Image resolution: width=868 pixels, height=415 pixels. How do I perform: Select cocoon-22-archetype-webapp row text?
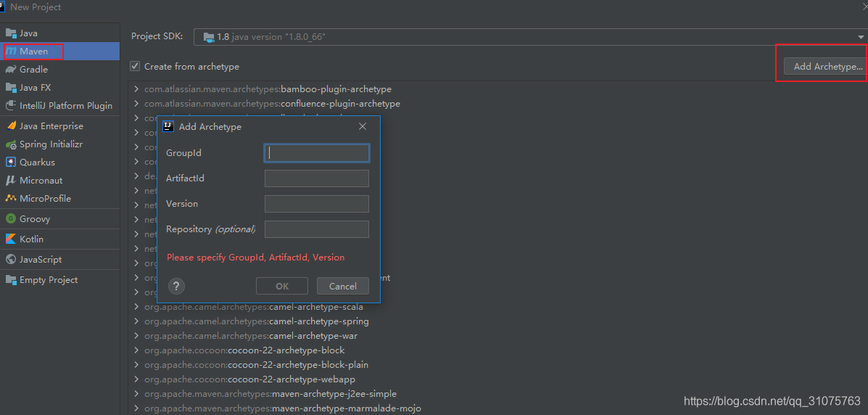249,379
